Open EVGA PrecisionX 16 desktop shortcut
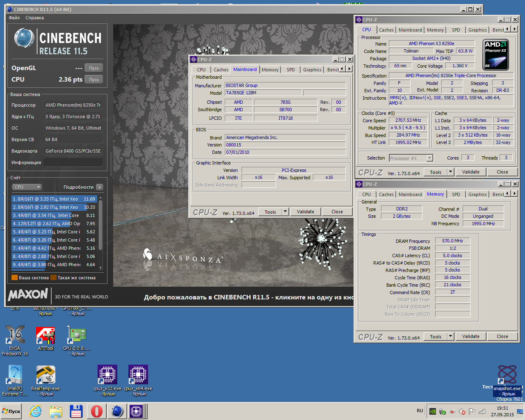 15,340
